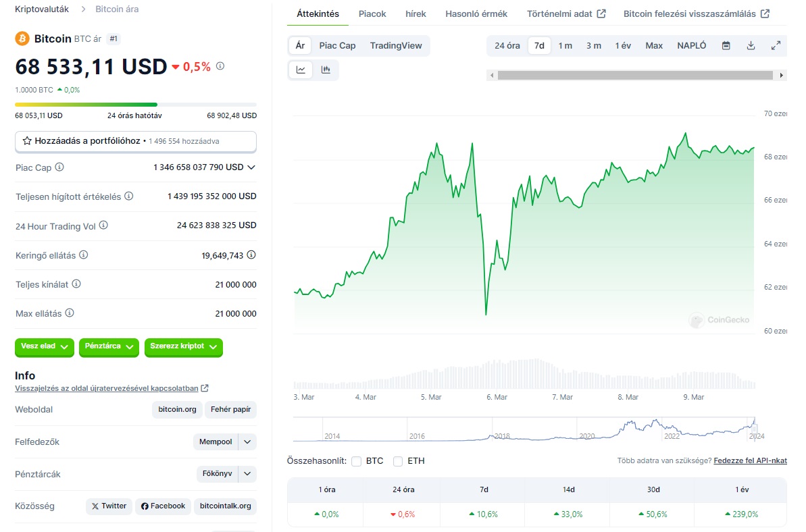Open the Történelmi adat tab
806x532 pixels.
[566, 14]
